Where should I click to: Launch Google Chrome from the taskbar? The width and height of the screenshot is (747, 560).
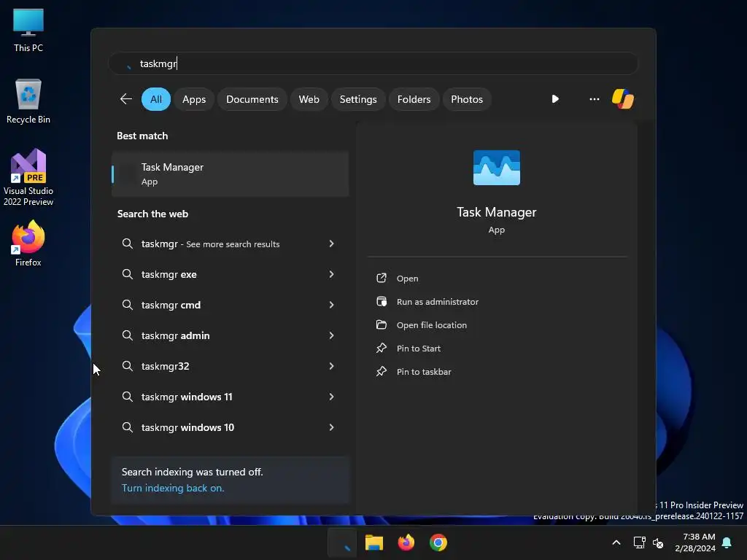[438, 542]
